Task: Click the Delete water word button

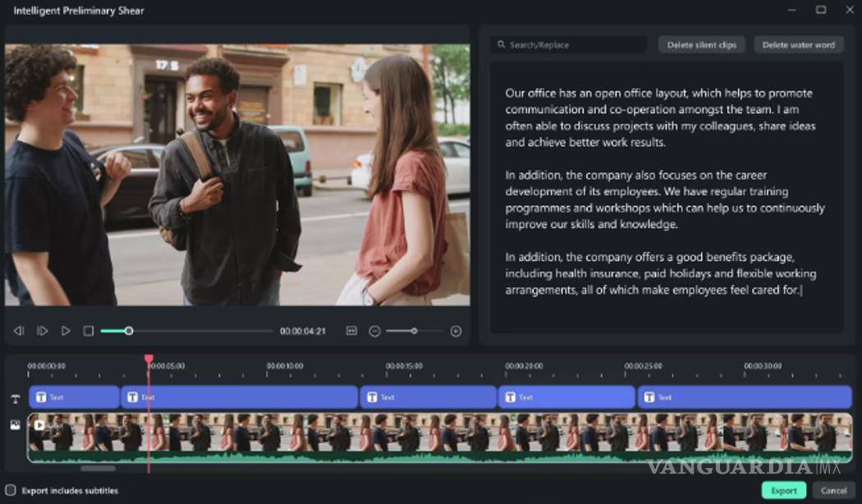Action: (x=798, y=44)
